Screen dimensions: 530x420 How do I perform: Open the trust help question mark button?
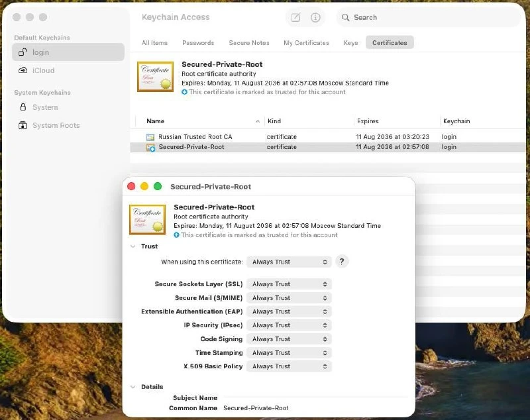(342, 262)
